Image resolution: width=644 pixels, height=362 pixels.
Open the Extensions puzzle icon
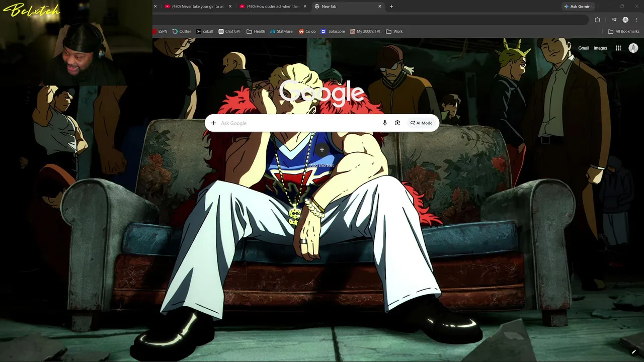pyautogui.click(x=597, y=20)
